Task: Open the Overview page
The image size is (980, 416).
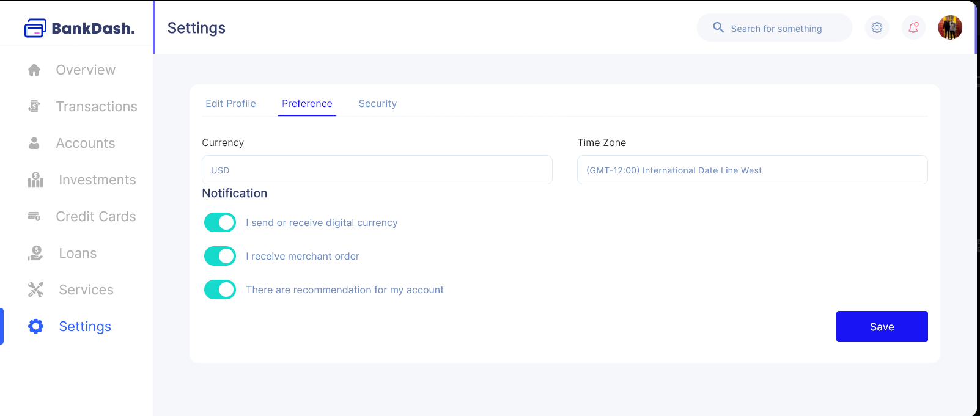Action: (86, 70)
